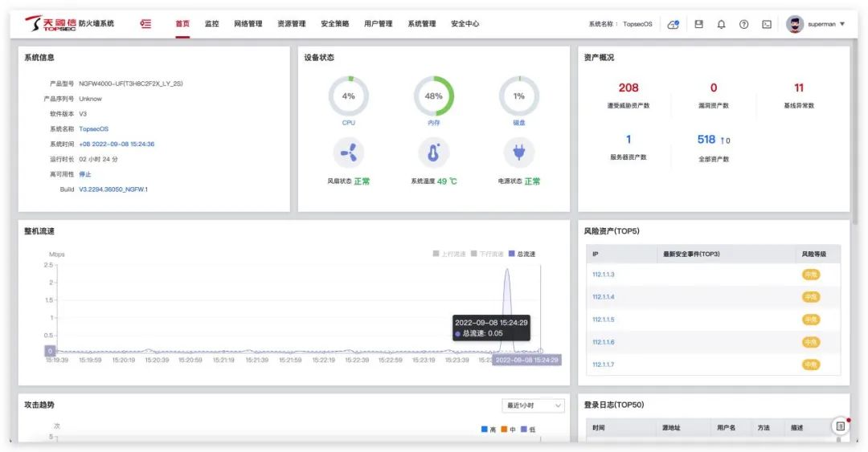The height and width of the screenshot is (452, 868).
Task: Click the fan status icon
Action: click(x=348, y=153)
